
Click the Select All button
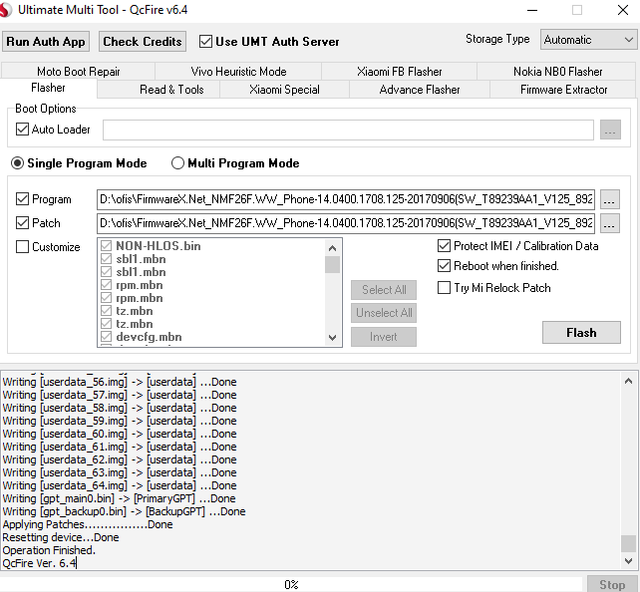click(x=384, y=290)
